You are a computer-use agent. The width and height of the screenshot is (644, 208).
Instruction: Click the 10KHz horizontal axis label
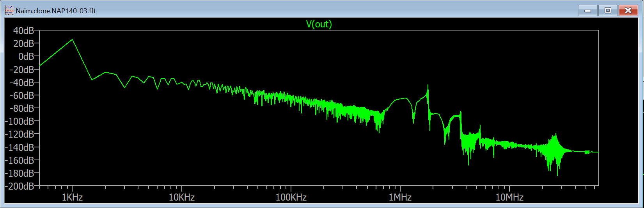point(182,197)
